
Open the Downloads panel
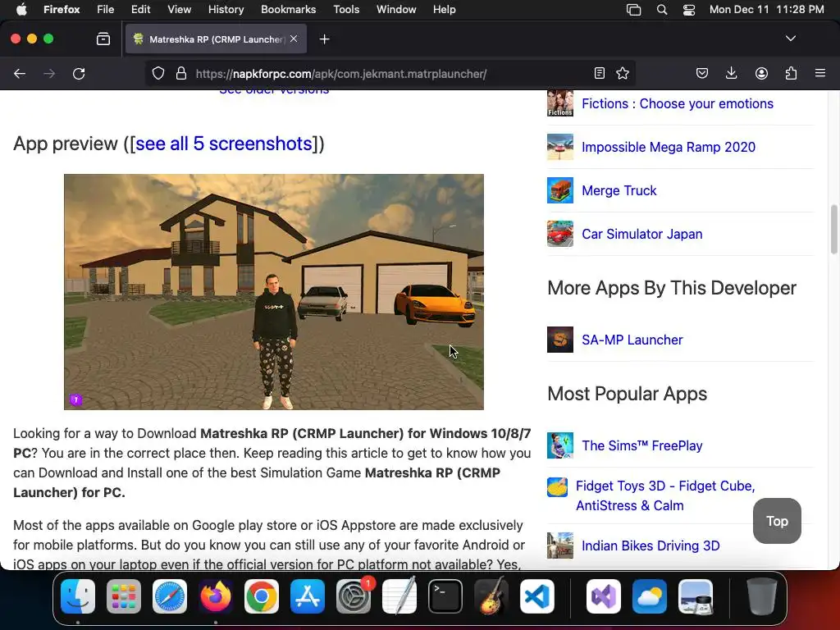click(x=731, y=73)
